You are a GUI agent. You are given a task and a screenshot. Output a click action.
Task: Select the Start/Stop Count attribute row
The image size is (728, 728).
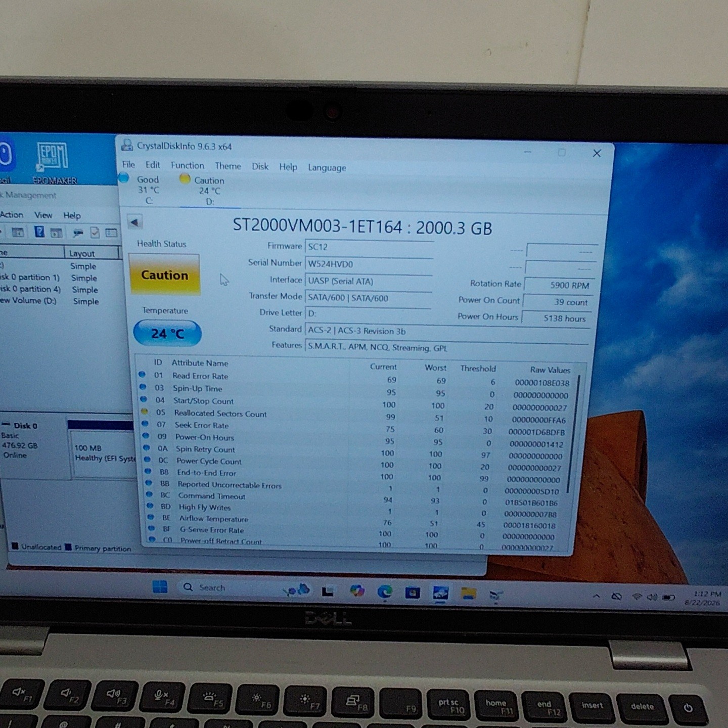click(x=355, y=403)
